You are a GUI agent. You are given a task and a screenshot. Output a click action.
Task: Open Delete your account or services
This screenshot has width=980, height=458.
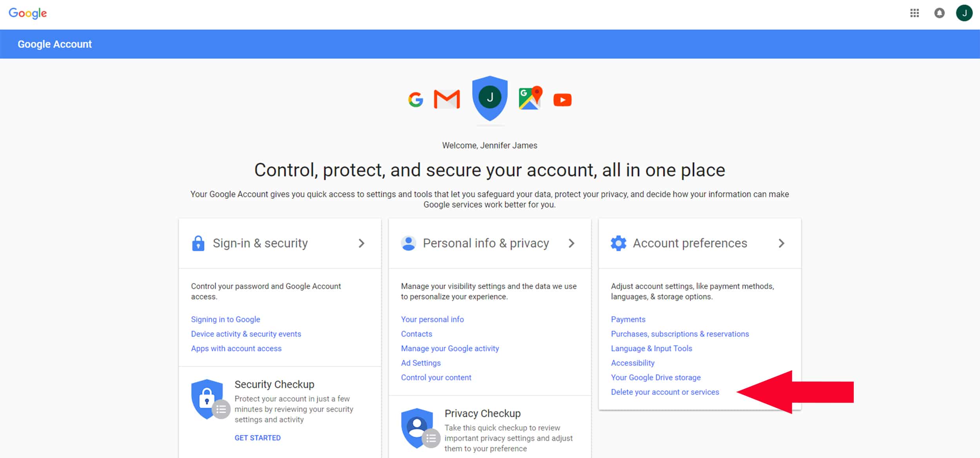(664, 393)
